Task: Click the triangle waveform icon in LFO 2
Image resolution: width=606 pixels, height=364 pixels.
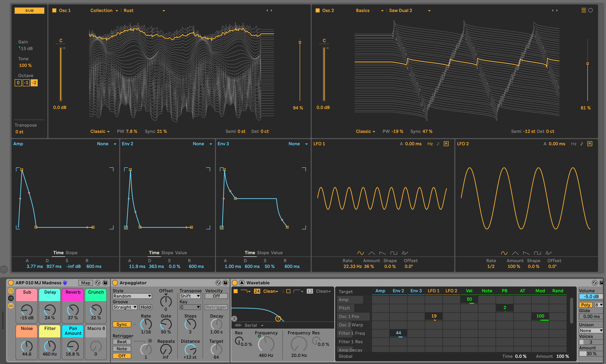Action: pyautogui.click(x=515, y=253)
